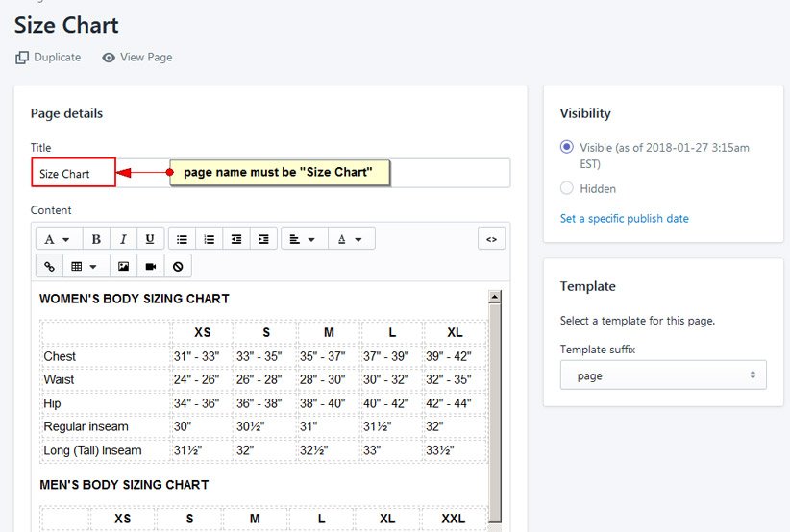Click Set a specific publish date

pyautogui.click(x=624, y=218)
